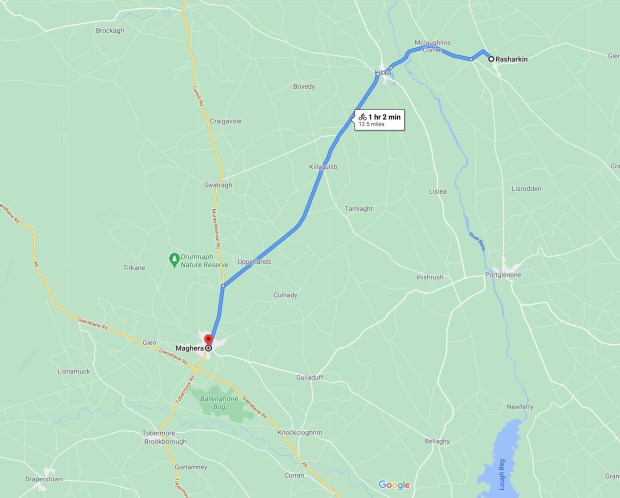Click the Google logo on the map
Screen dimensions: 620x498
coord(394,485)
